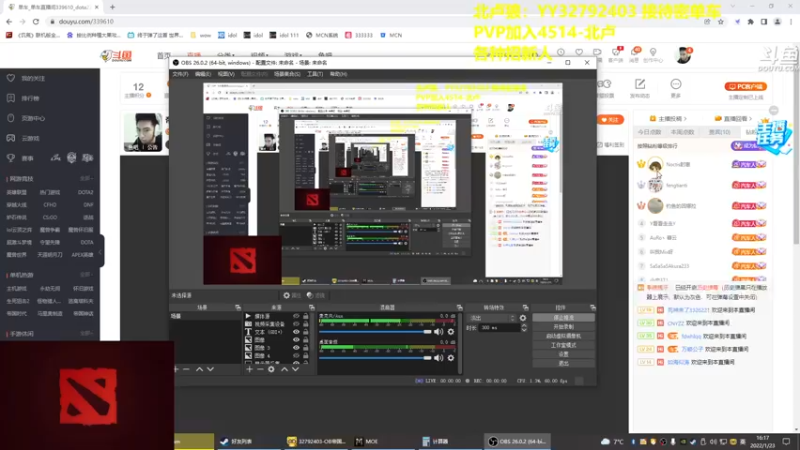Toggle lock on 媒体源 source

click(x=306, y=316)
